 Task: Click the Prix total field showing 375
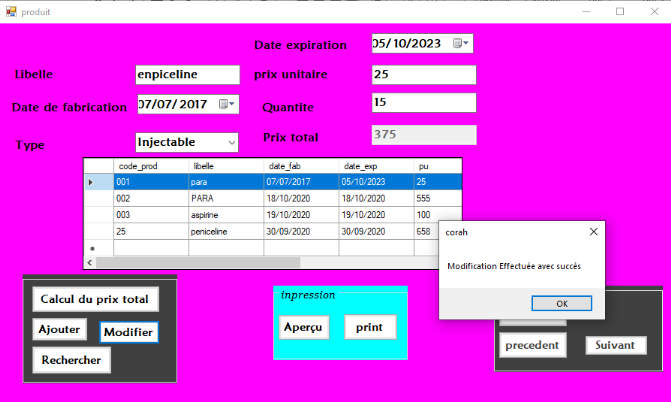[424, 135]
